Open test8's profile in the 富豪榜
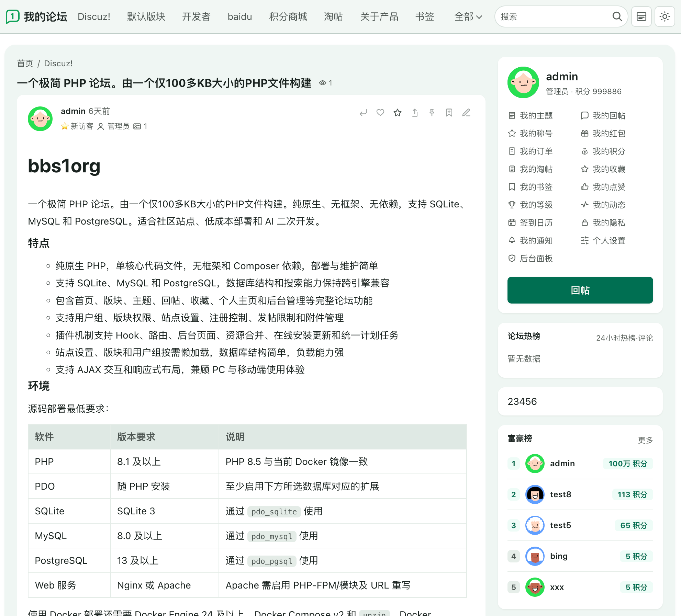Image resolution: width=681 pixels, height=616 pixels. (x=560, y=494)
